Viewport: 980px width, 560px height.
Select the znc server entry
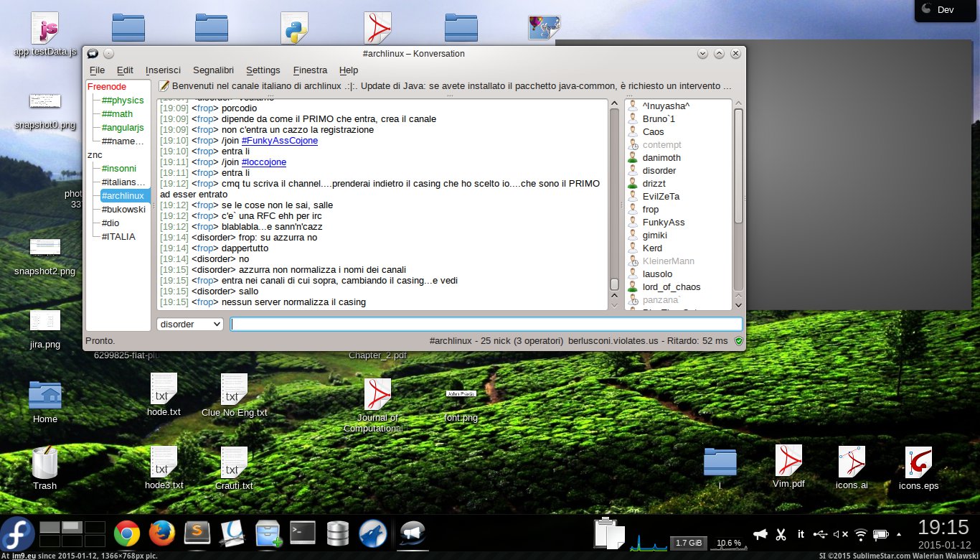click(95, 154)
